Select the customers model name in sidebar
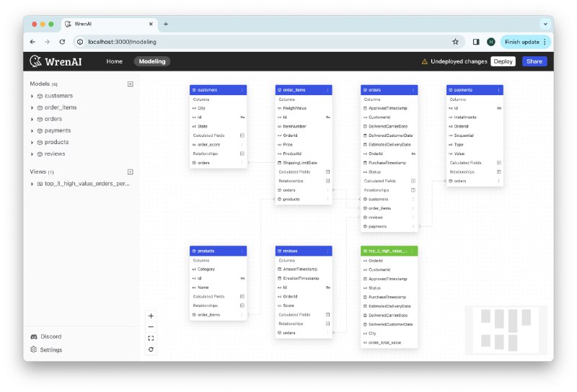 coord(58,96)
